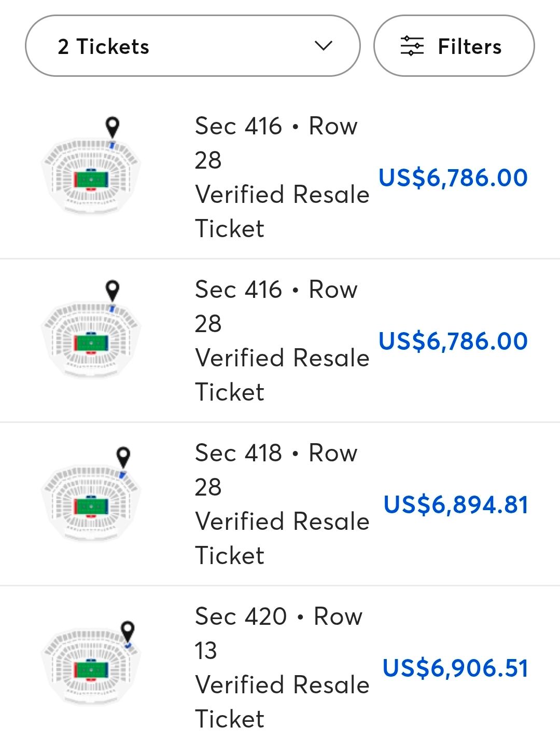
Task: Click the map pin on the topmost listing
Action: coord(112,127)
